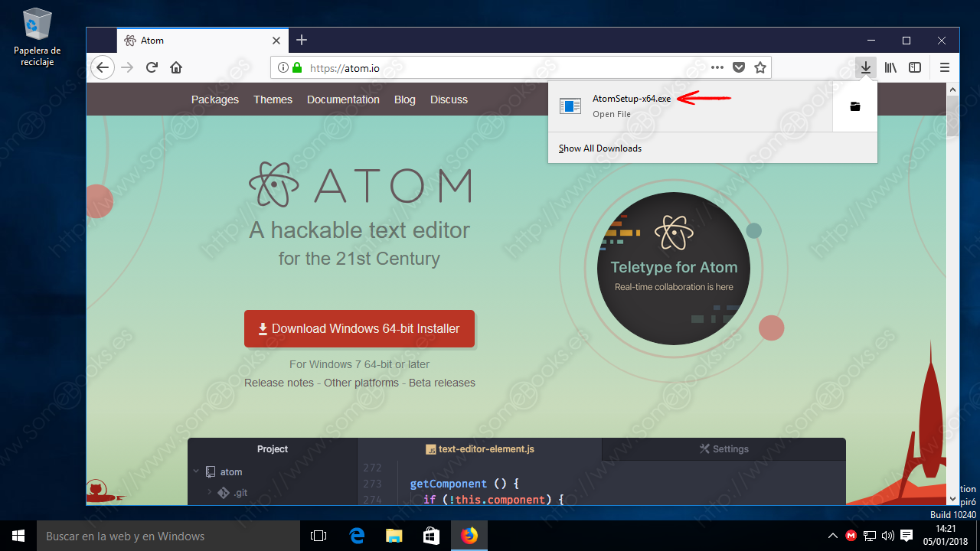980x551 pixels.
Task: Click Firefox taskbar icon
Action: click(469, 536)
